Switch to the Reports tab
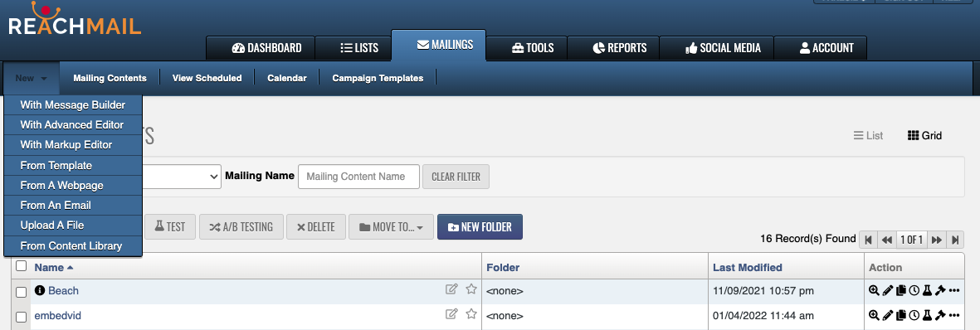 point(619,47)
